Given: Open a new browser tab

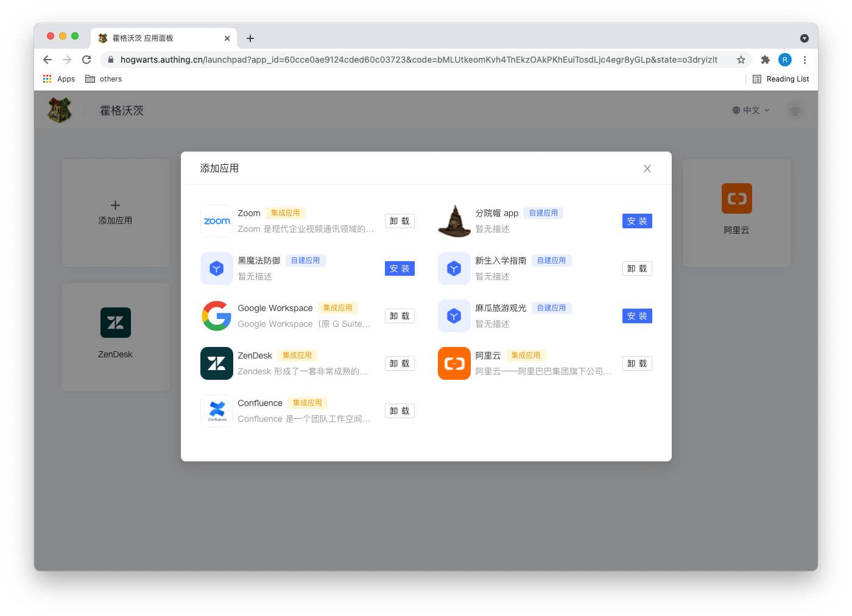Looking at the screenshot, I should pyautogui.click(x=250, y=38).
